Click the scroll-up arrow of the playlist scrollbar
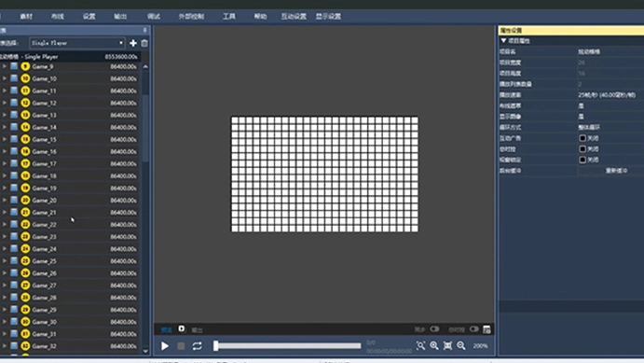Viewport: 644px width, 363px height. click(x=145, y=66)
